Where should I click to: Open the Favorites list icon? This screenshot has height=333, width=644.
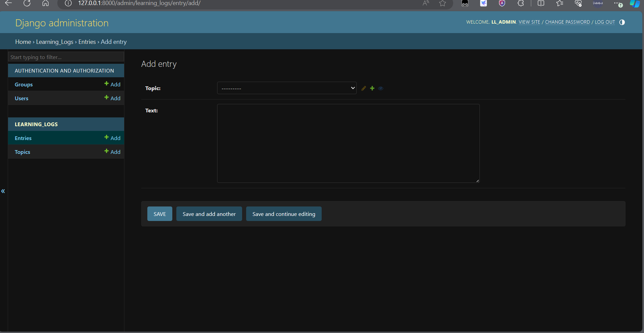560,3
